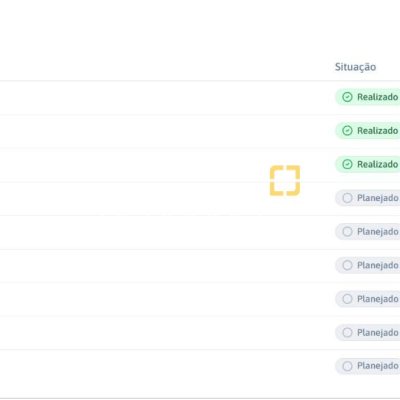
Task: Select the third Realizado status label
Action: 378,164
